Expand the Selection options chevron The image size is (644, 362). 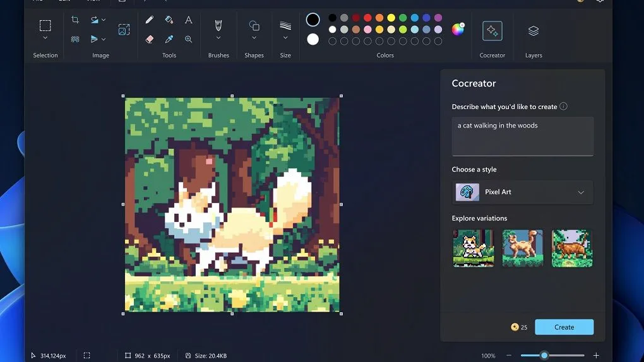click(45, 38)
